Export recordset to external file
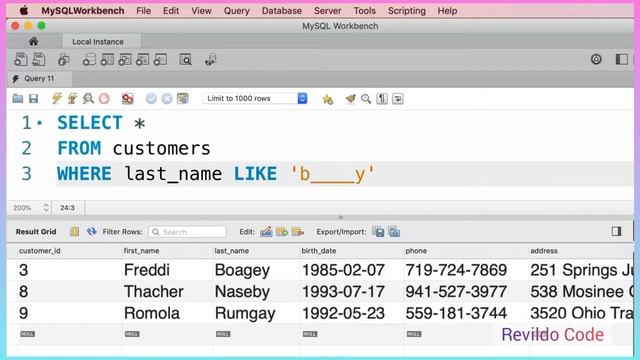This screenshot has height=360, width=640. coord(378,231)
